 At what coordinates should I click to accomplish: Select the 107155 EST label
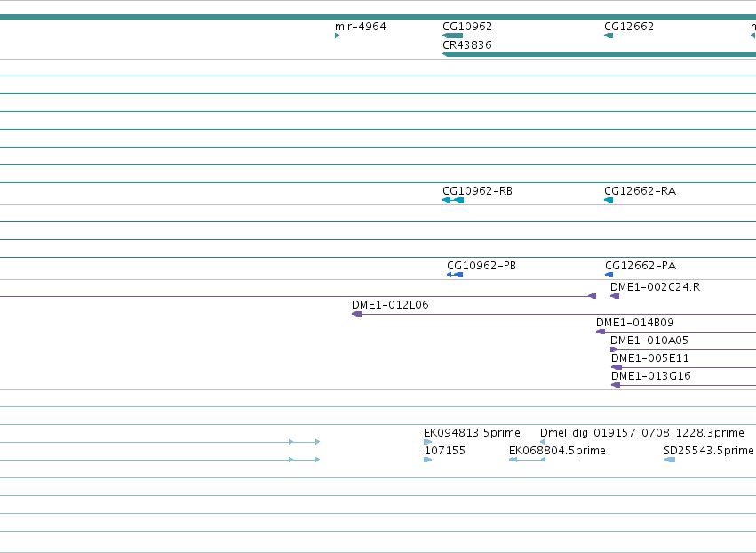click(x=444, y=451)
